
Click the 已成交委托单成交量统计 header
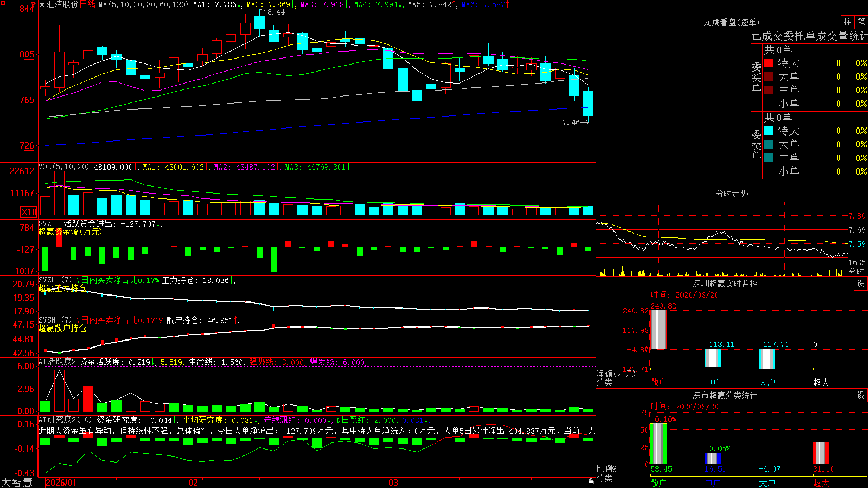809,36
